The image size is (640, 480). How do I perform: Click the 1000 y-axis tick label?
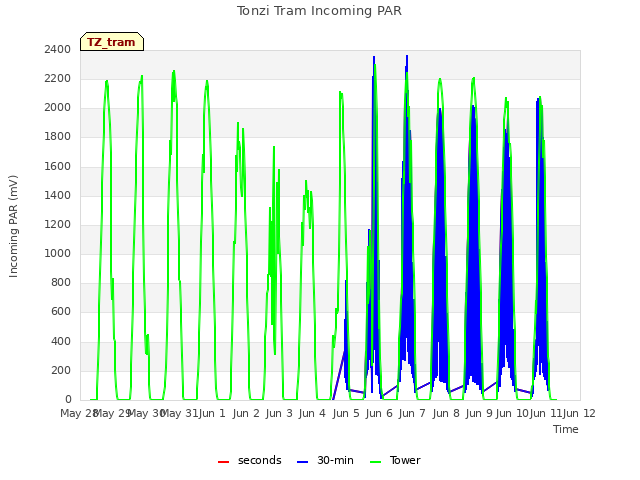[x=58, y=253]
